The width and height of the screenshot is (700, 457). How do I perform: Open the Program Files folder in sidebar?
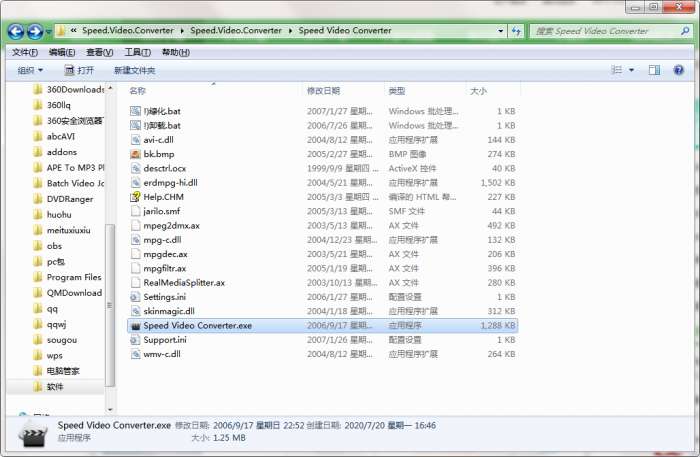click(67, 277)
